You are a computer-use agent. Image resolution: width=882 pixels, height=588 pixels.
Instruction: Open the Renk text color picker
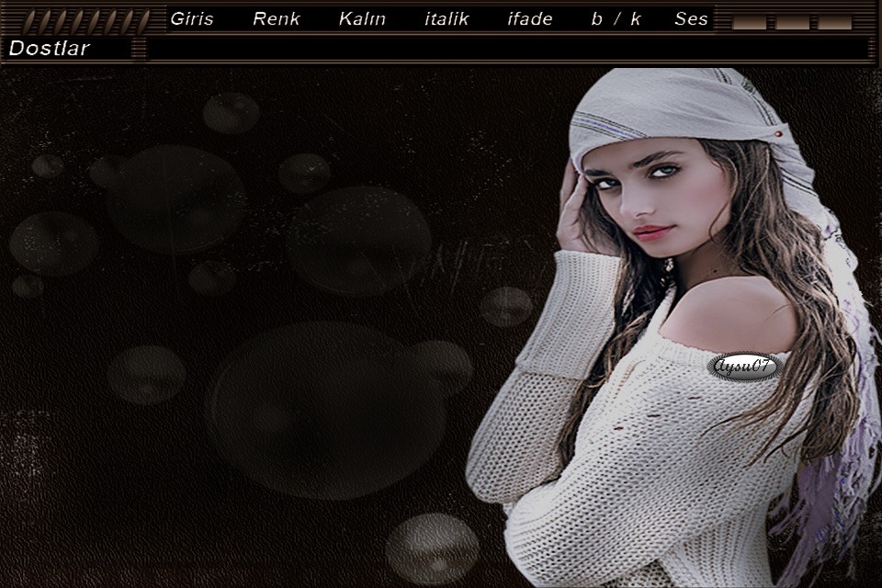tap(276, 18)
